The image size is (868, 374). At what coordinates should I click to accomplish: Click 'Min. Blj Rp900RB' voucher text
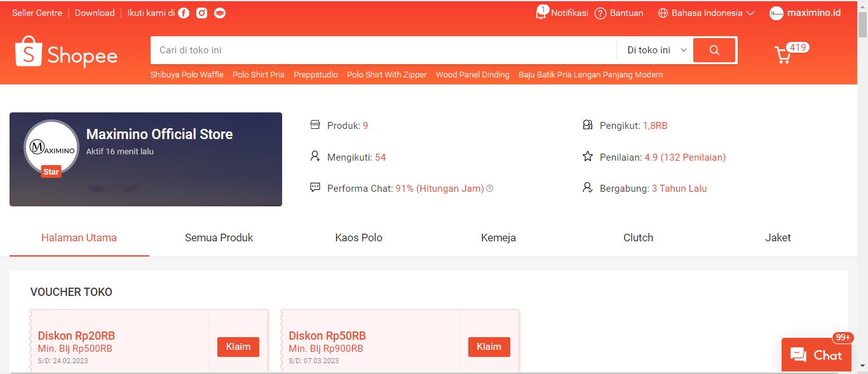click(x=326, y=349)
